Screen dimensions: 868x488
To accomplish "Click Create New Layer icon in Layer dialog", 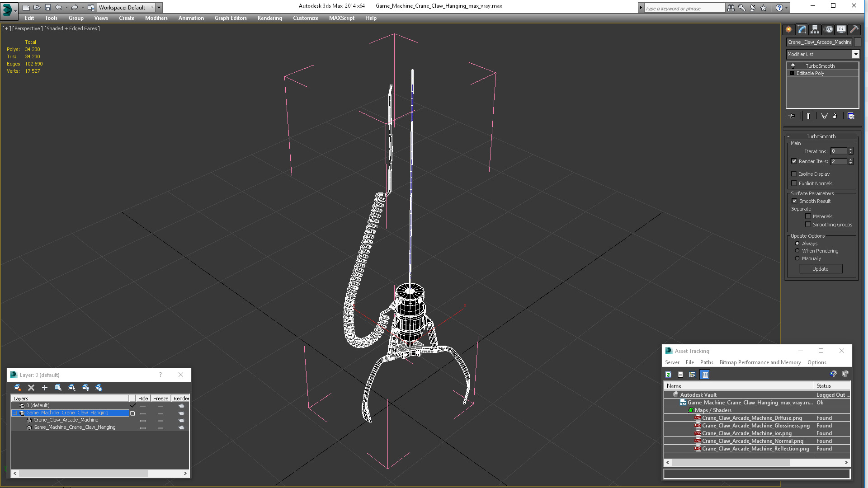I will click(x=18, y=388).
